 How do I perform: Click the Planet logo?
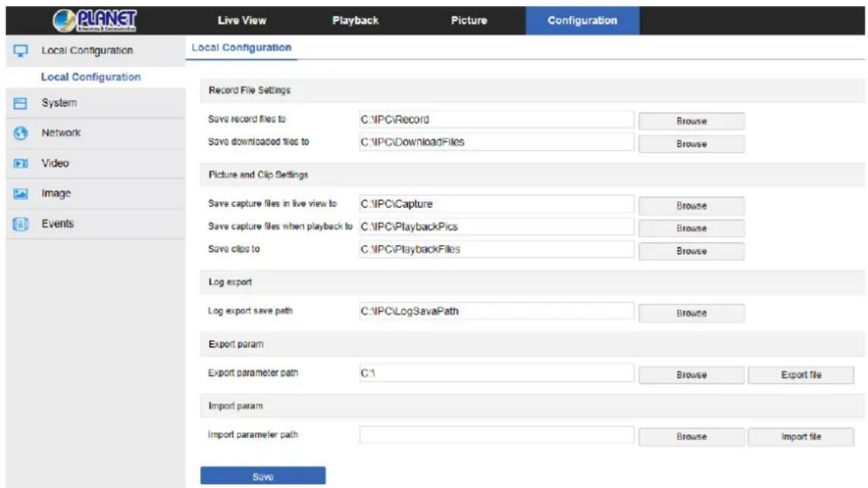click(95, 20)
